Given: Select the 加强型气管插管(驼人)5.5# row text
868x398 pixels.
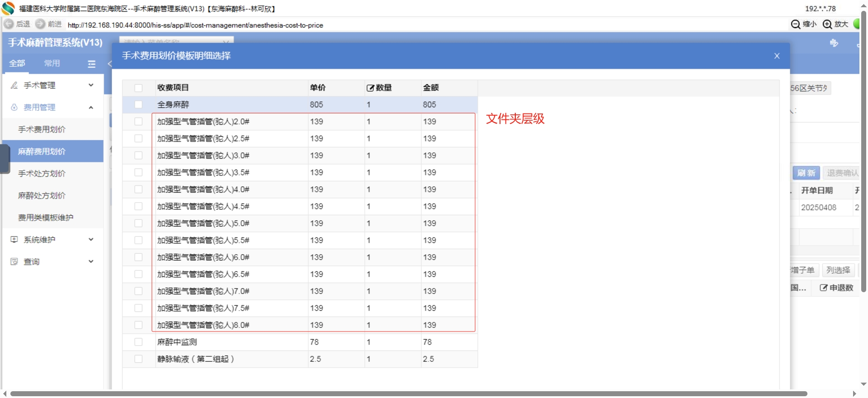Looking at the screenshot, I should click(x=203, y=240).
